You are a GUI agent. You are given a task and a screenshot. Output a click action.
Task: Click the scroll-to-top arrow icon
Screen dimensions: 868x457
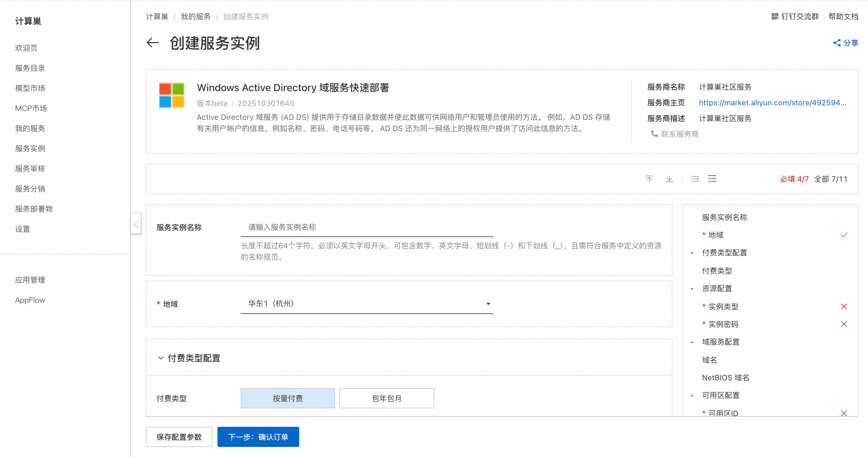[x=649, y=179]
